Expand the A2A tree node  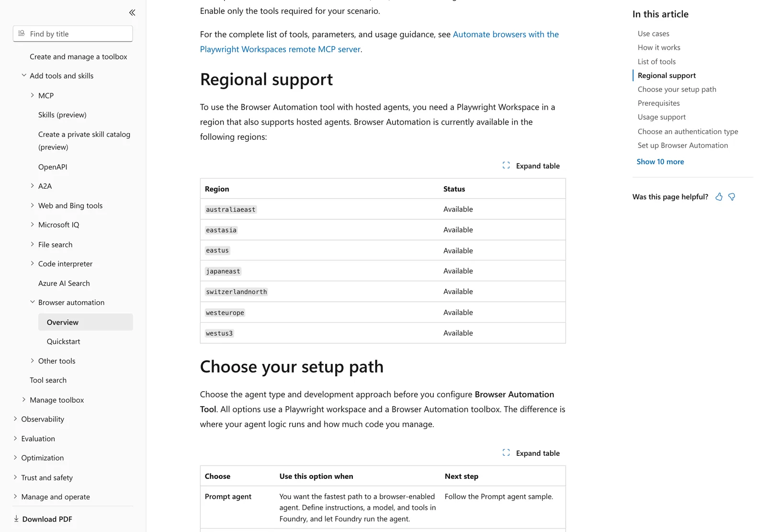33,186
